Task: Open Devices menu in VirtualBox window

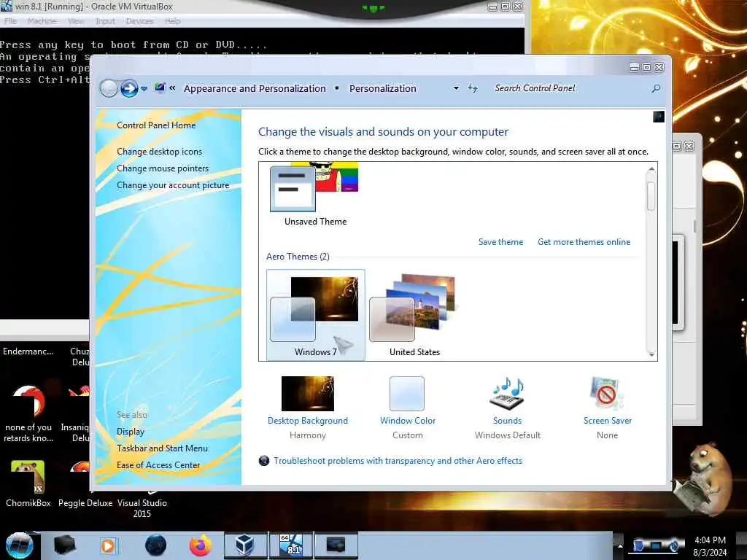Action: pos(139,21)
